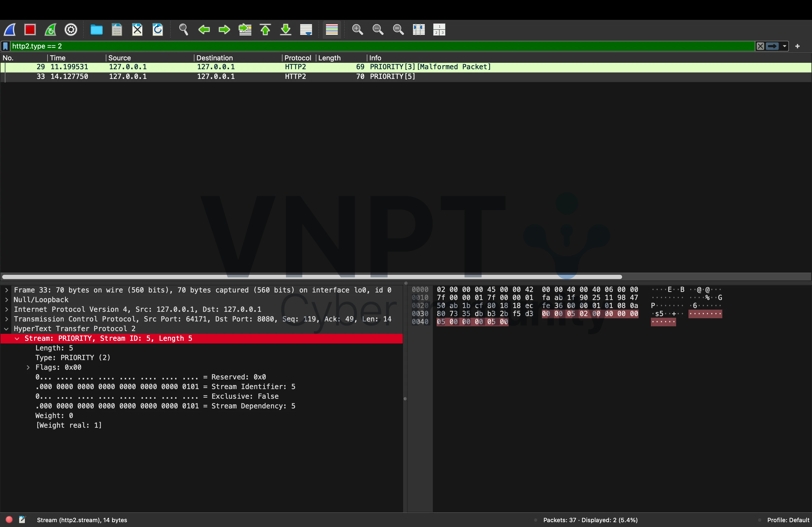Click Go to specified packet icon
The image size is (812, 527).
[x=245, y=30]
